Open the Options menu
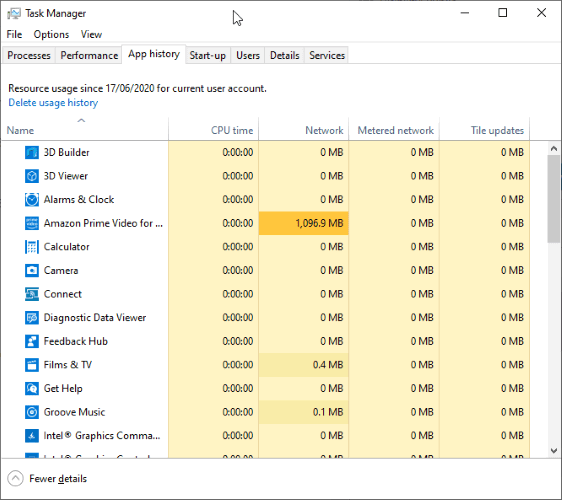This screenshot has height=500, width=562. (51, 34)
